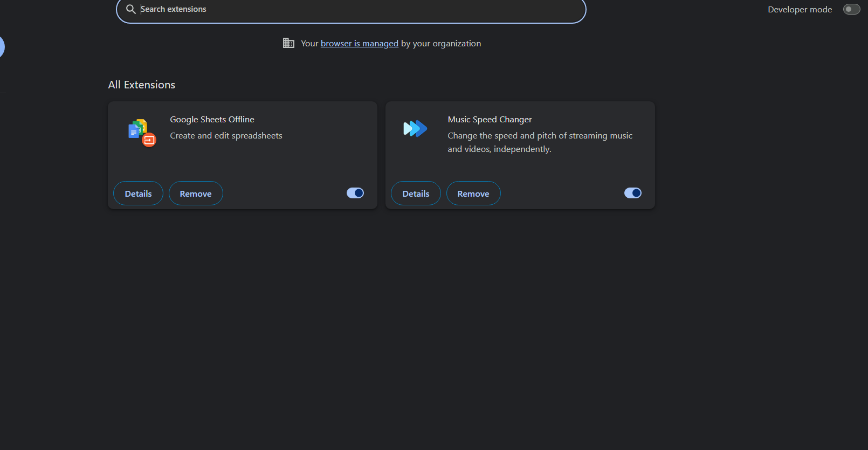Click the 'All Extensions' heading
868x450 pixels.
coord(142,85)
